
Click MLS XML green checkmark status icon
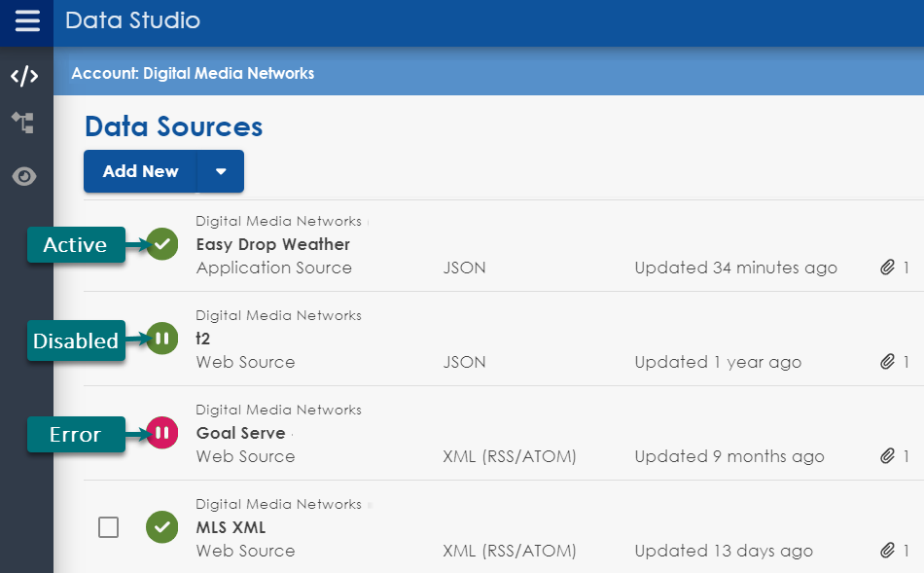coord(161,527)
